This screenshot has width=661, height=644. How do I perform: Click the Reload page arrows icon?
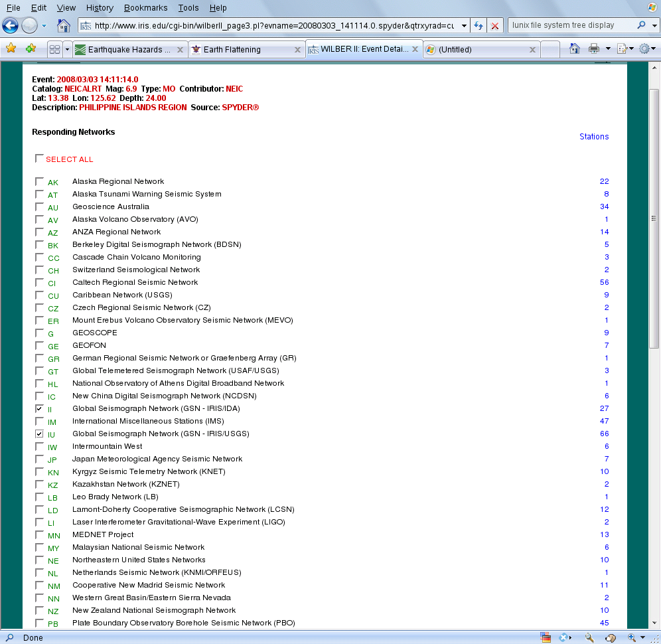pos(478,26)
